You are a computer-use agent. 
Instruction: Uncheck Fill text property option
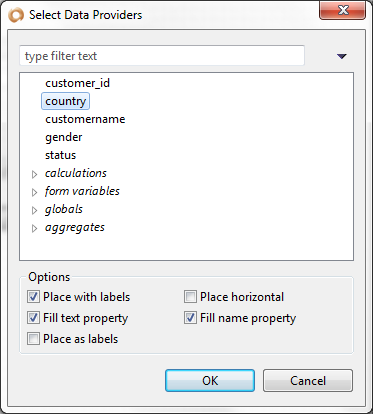[33, 318]
